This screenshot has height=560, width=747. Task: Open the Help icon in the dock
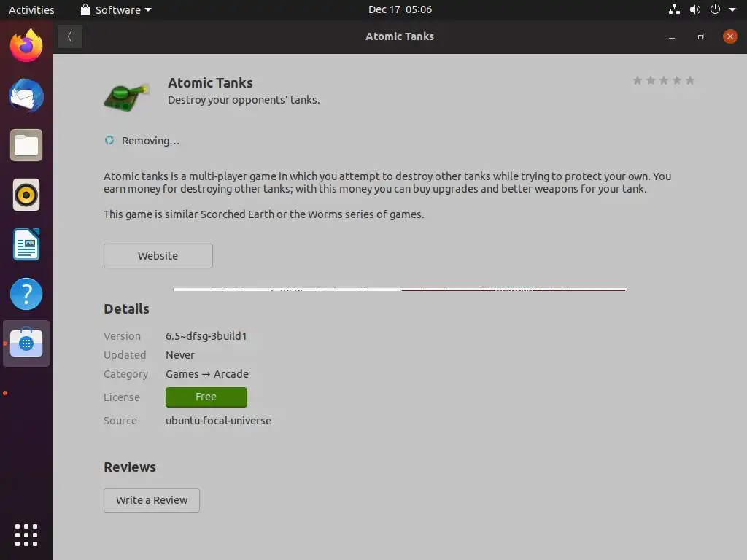click(x=26, y=294)
